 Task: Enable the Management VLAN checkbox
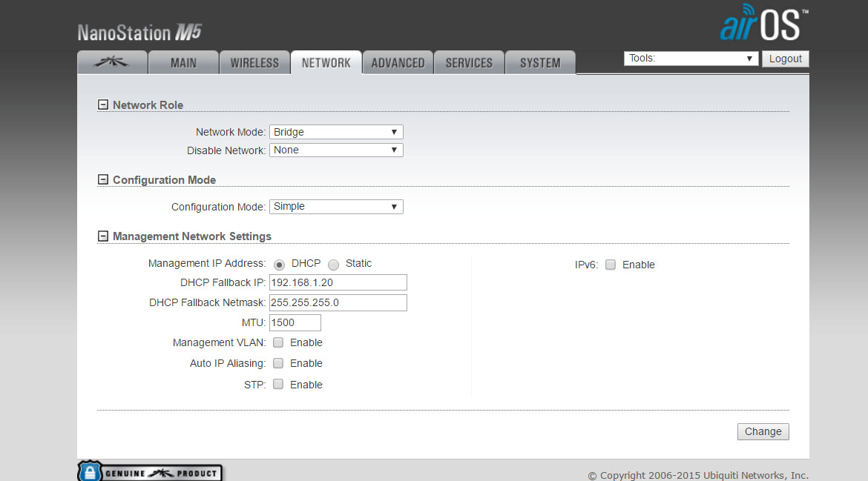click(x=278, y=342)
